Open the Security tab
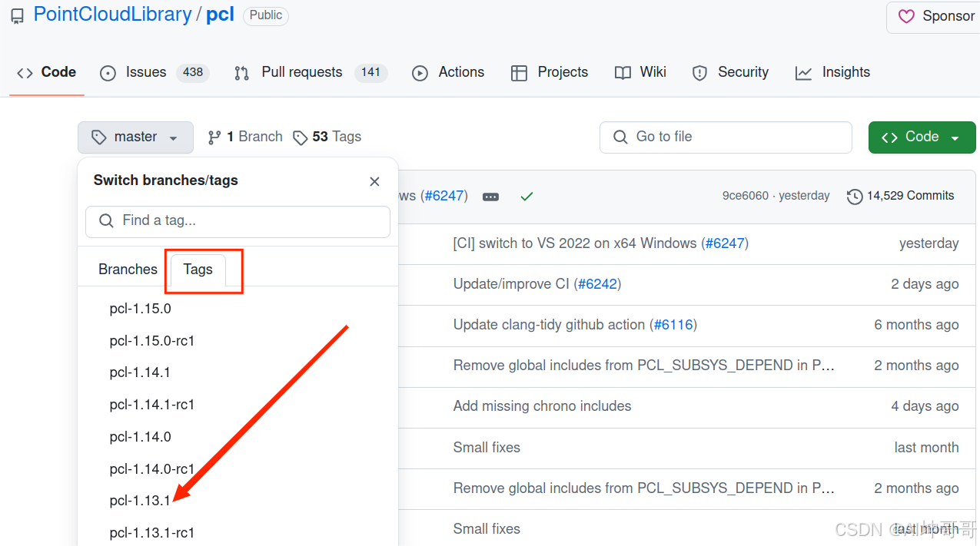The width and height of the screenshot is (980, 546). (x=730, y=72)
